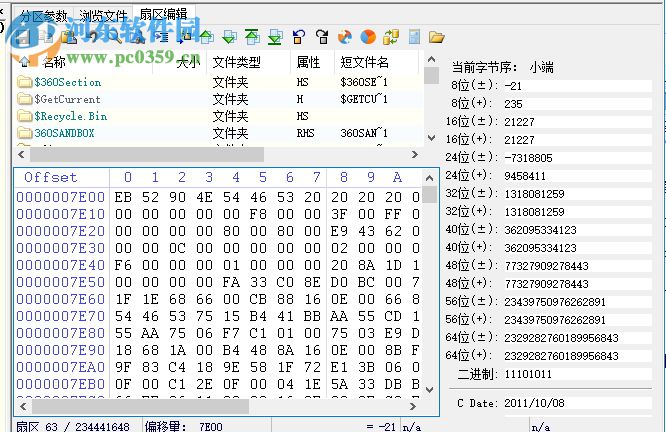Click hex view horizontal scroll right arrow

pyautogui.click(x=412, y=407)
